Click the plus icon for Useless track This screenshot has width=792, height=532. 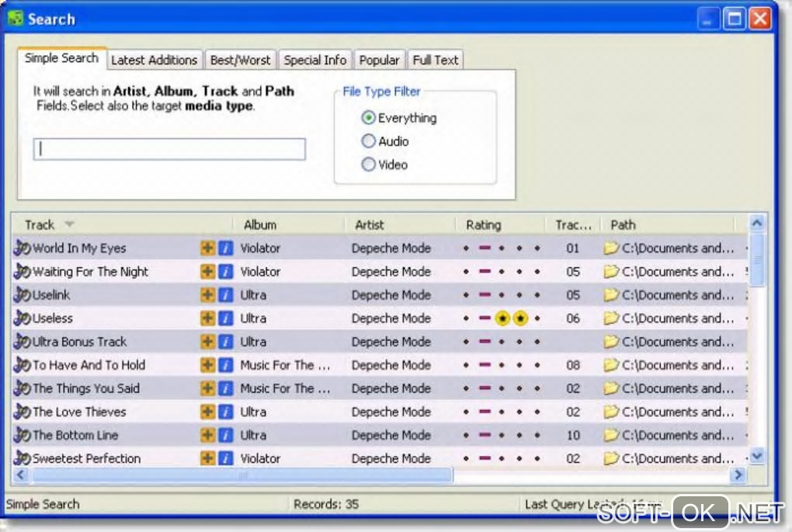pyautogui.click(x=207, y=318)
